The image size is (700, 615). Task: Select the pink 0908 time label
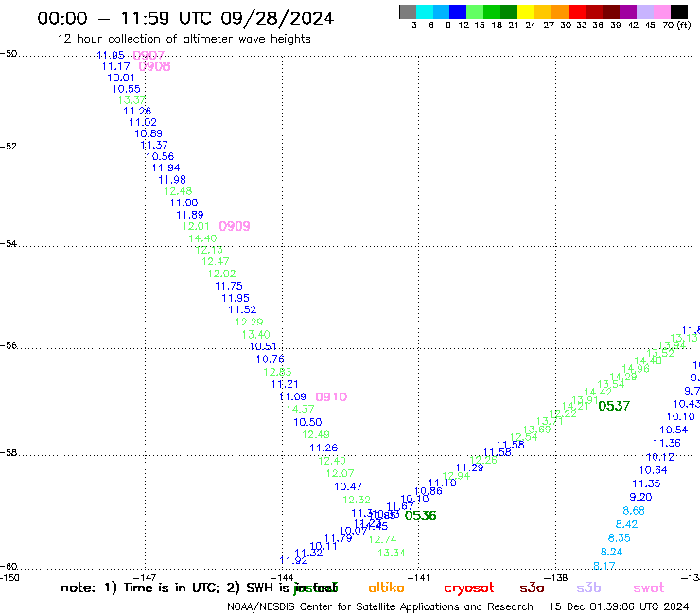coord(154,66)
